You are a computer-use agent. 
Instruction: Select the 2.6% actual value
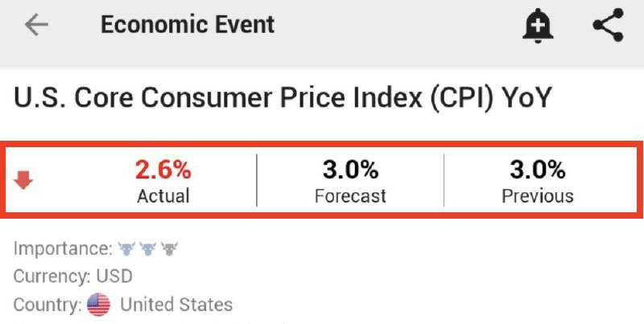pos(163,170)
